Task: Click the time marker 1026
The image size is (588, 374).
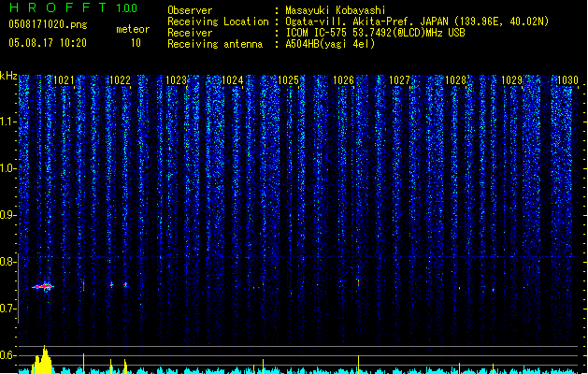Action: click(344, 80)
